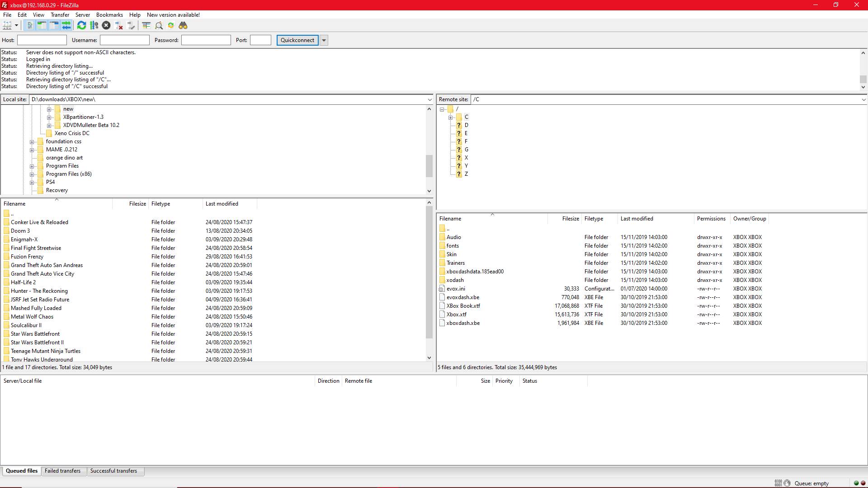
Task: Open the Local site path dropdown
Action: (429, 99)
